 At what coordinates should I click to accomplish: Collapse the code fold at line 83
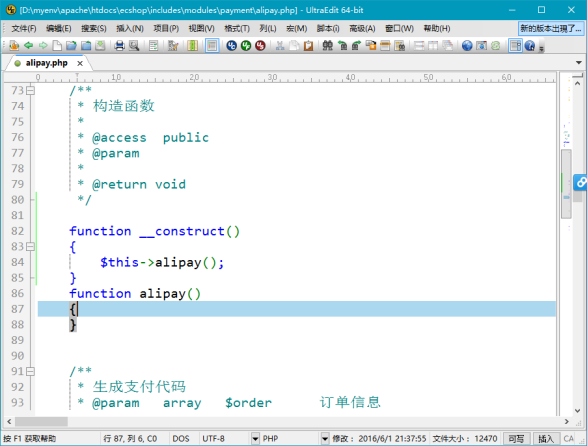(x=31, y=246)
